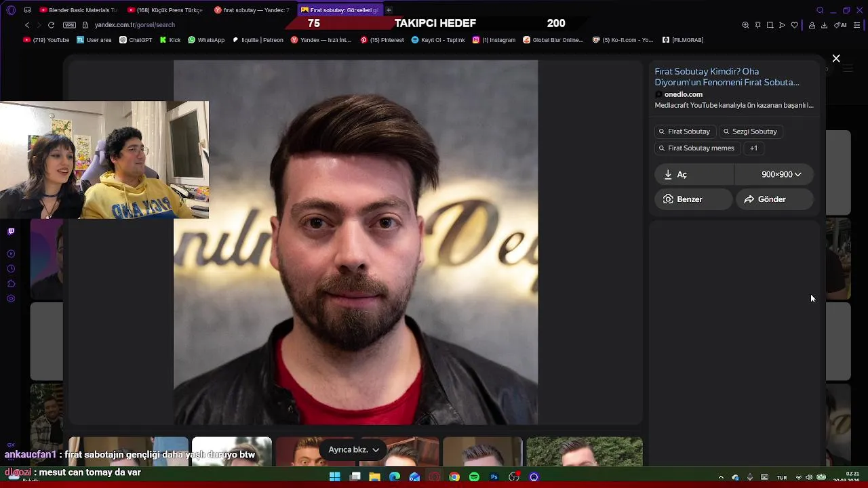Open the Fırat Sobutay Kimdir article link
The image size is (868, 488).
tap(727, 77)
